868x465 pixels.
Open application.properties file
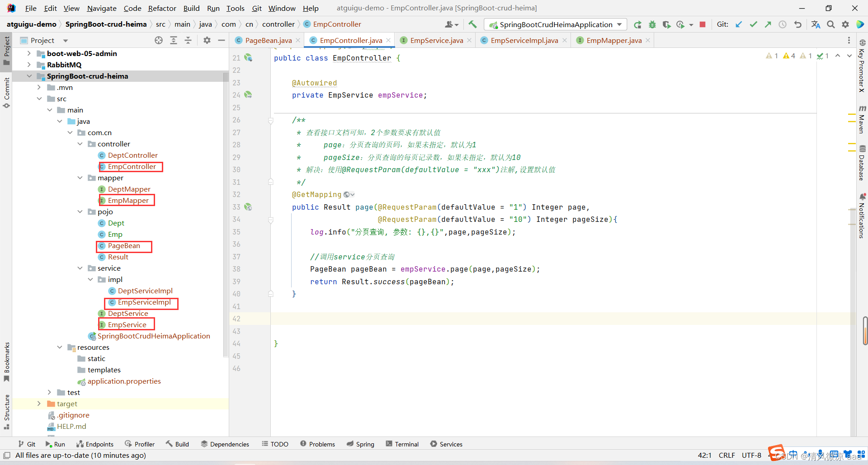[x=124, y=381]
